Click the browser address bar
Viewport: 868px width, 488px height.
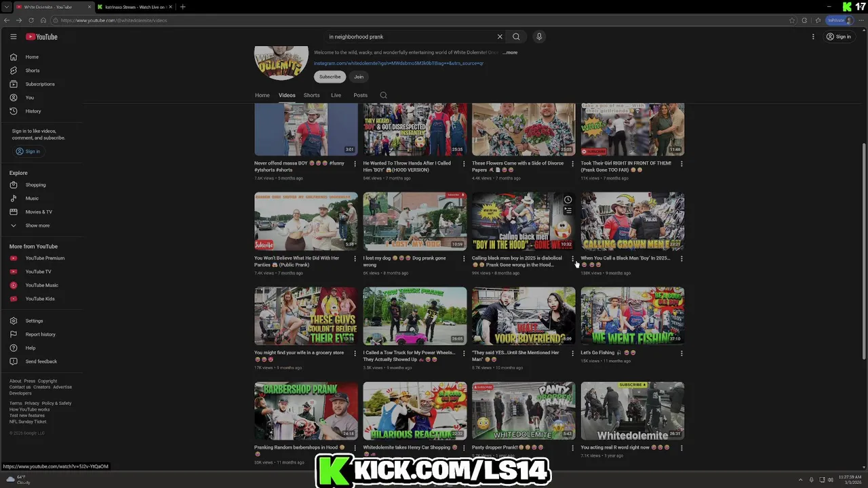420,20
